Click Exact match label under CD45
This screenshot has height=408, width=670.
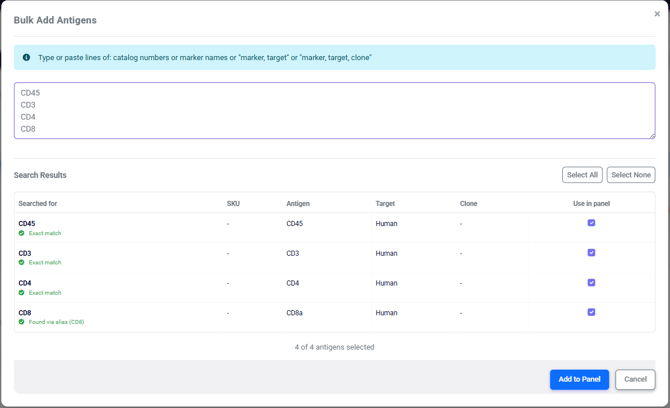[45, 233]
